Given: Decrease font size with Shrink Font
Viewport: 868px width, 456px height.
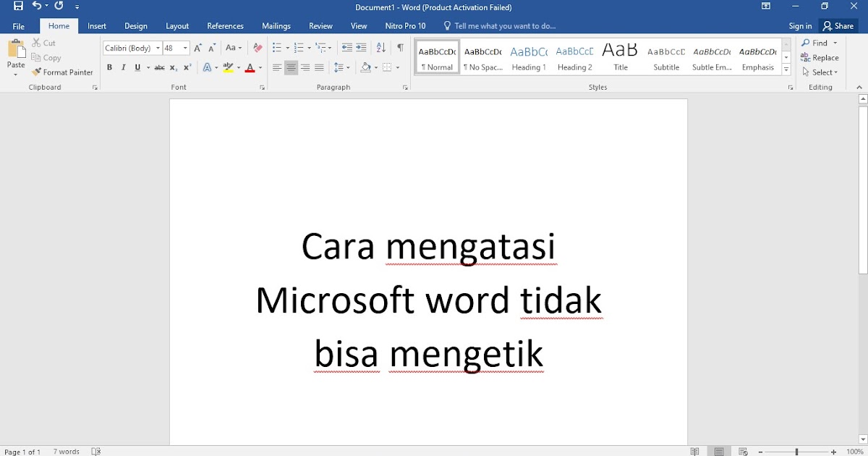Looking at the screenshot, I should [212, 48].
